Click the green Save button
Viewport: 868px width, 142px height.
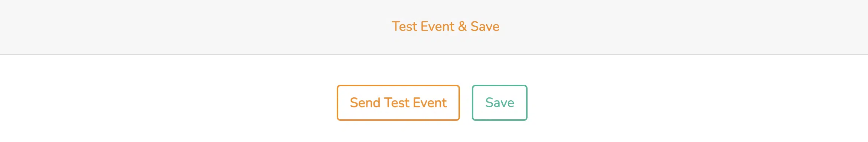tap(499, 103)
